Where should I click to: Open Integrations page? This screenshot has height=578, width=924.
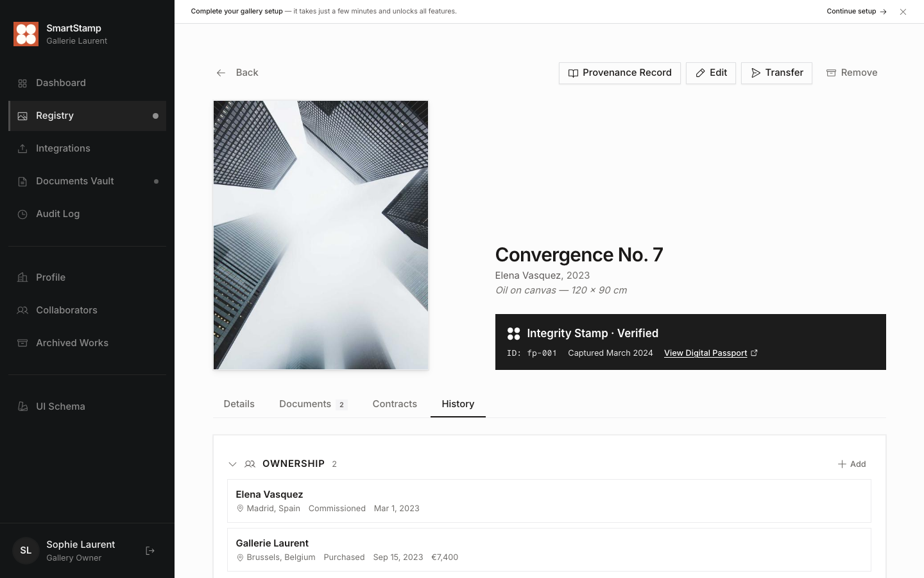tap(87, 148)
